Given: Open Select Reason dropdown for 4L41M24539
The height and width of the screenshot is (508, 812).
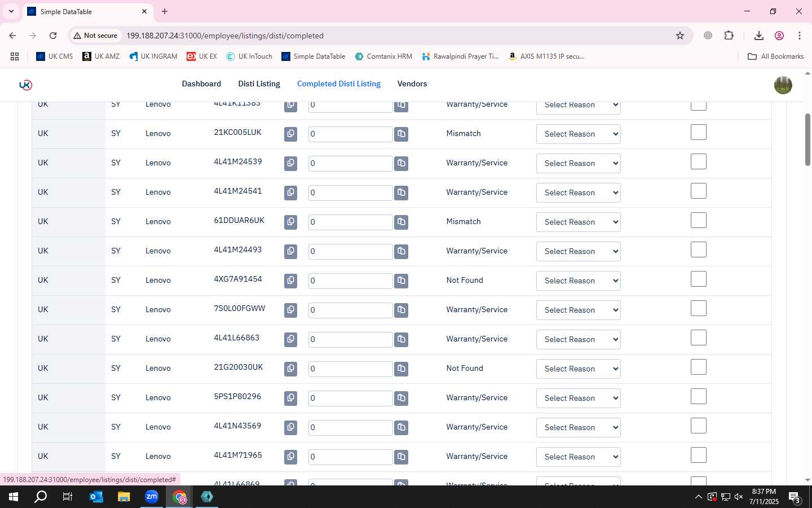Looking at the screenshot, I should click(578, 164).
